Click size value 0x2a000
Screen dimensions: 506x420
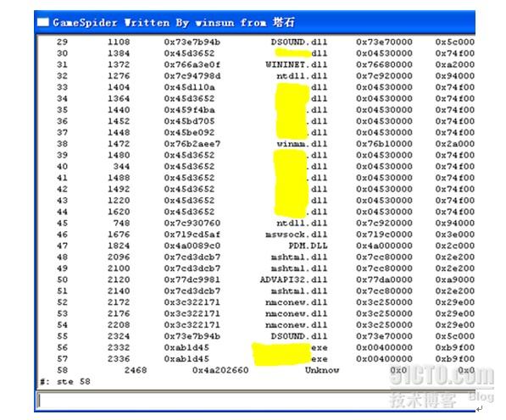click(x=454, y=144)
